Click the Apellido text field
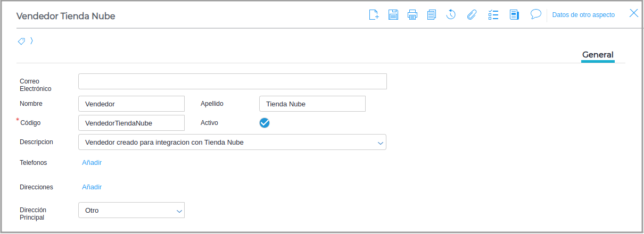 [x=312, y=104]
